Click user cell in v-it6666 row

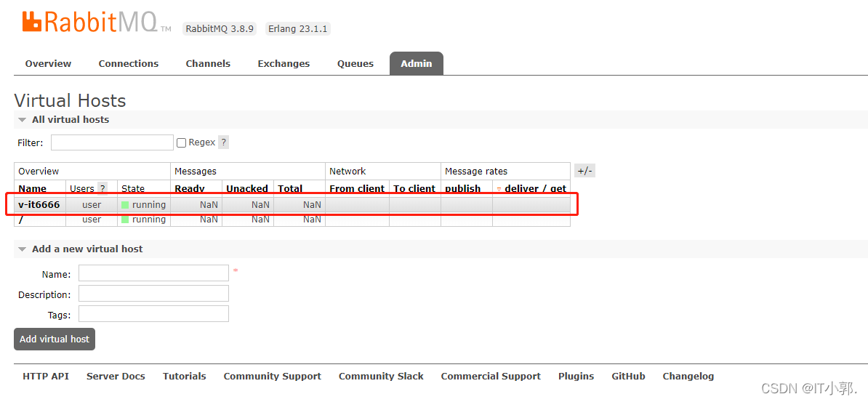(x=92, y=205)
